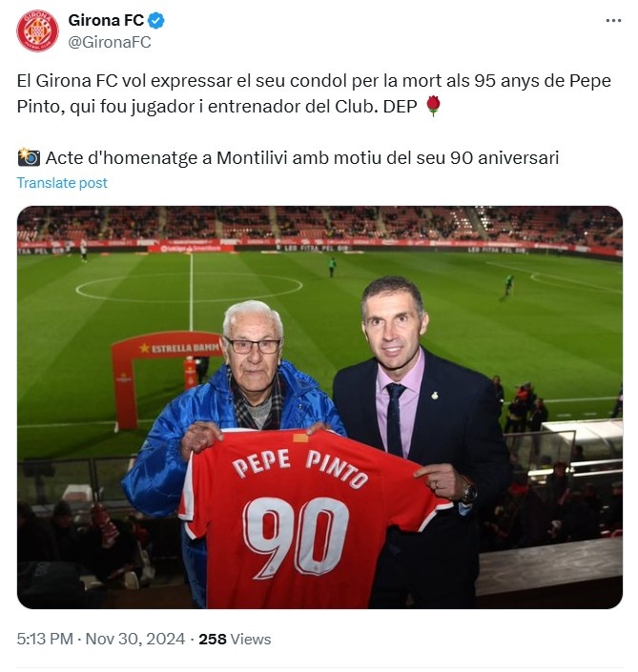The image size is (638, 672).
Task: Click the "Girona FC" display name
Action: point(106,20)
